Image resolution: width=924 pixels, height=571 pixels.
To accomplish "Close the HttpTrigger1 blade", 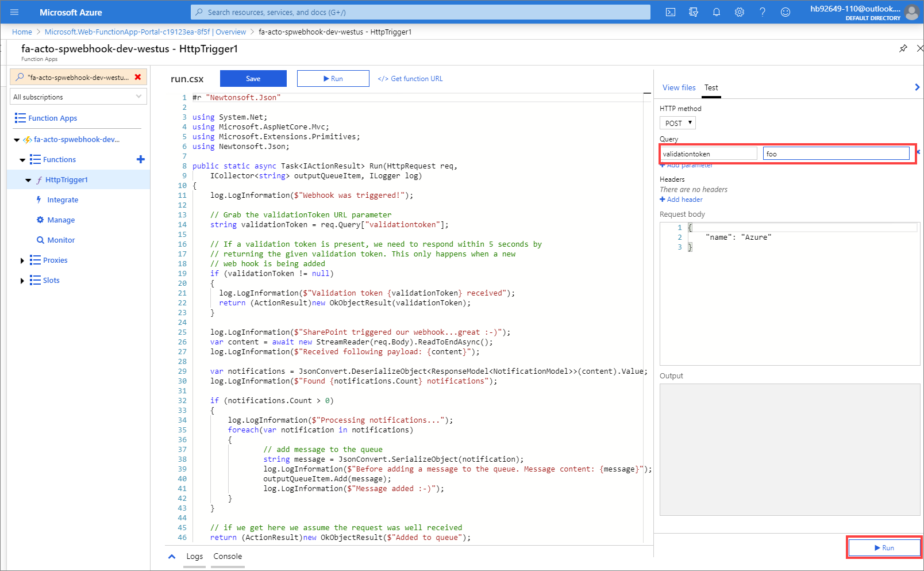I will pyautogui.click(x=920, y=48).
